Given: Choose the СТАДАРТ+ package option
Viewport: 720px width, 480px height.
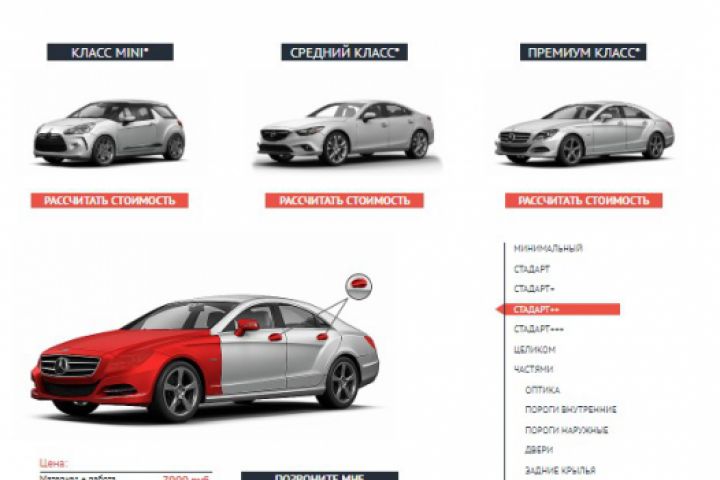Looking at the screenshot, I should [x=534, y=289].
